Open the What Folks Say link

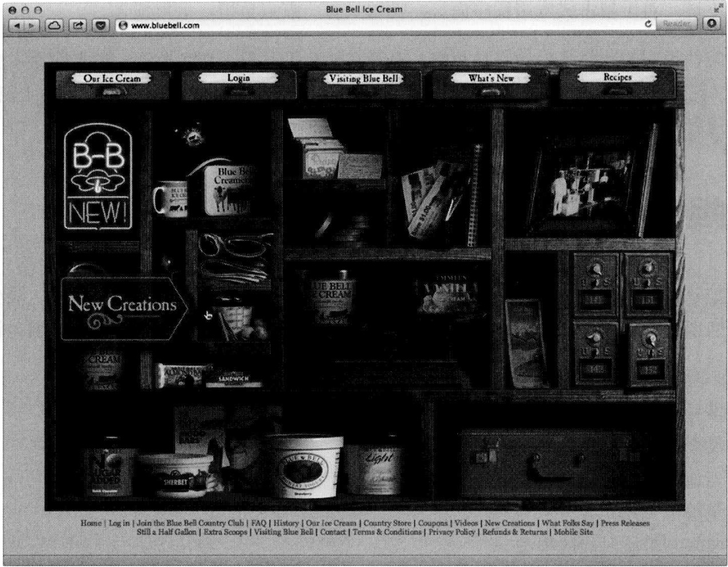pyautogui.click(x=568, y=523)
